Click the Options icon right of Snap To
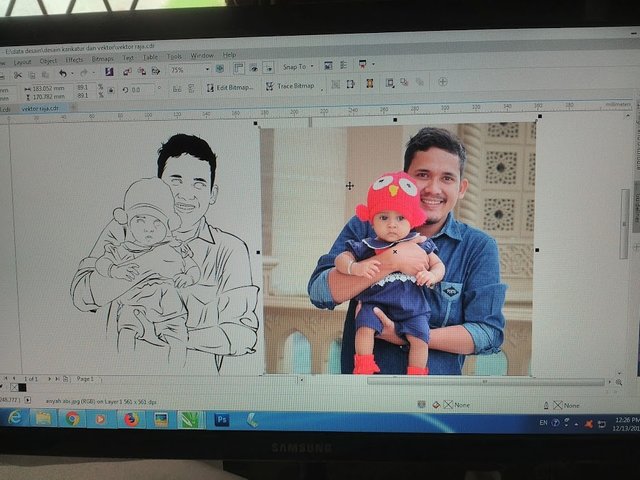 pyautogui.click(x=328, y=66)
